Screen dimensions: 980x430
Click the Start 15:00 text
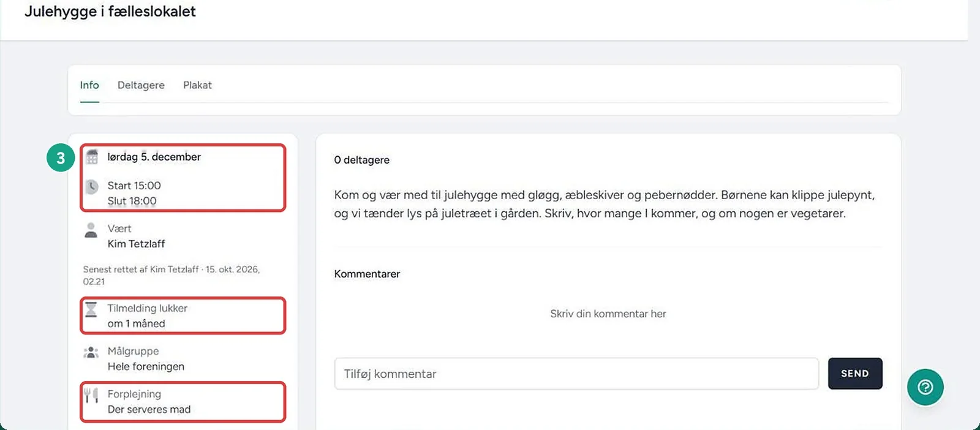(x=134, y=186)
